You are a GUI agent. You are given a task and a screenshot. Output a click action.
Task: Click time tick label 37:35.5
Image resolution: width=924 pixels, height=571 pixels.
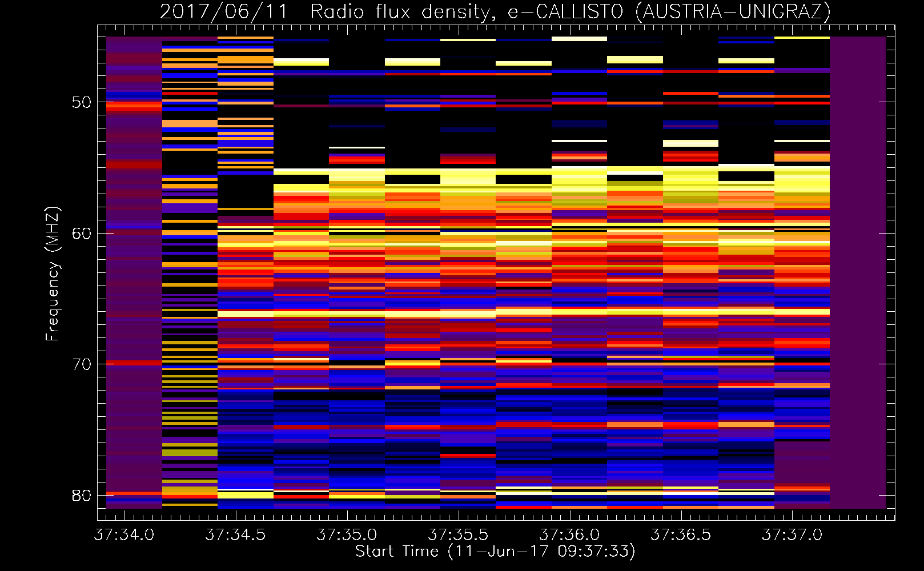[x=459, y=535]
